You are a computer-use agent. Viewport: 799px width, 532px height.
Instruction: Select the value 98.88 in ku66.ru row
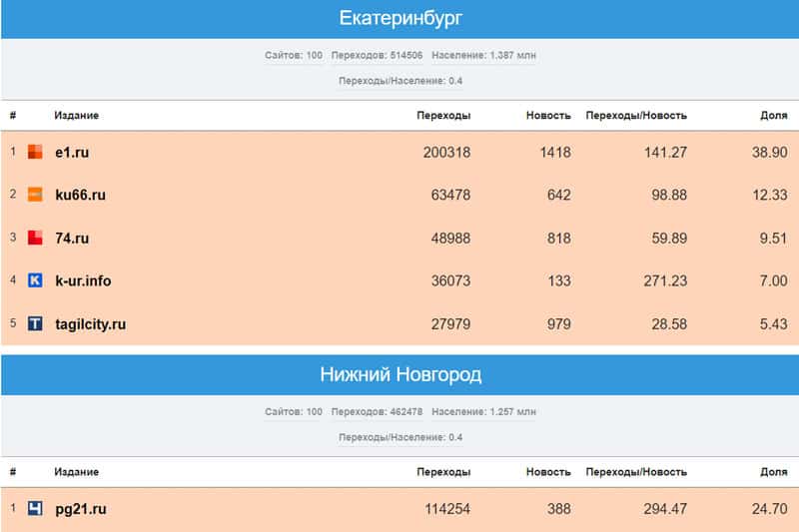(669, 195)
